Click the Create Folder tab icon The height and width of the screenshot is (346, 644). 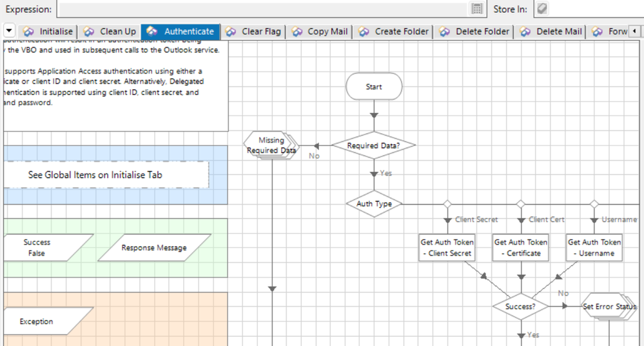(x=364, y=32)
